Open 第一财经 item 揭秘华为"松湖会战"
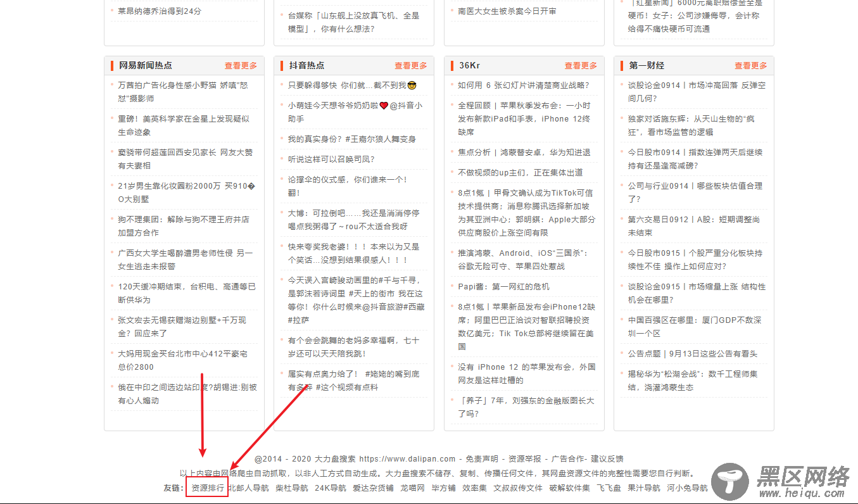This screenshot has width=858, height=504. tap(693, 381)
